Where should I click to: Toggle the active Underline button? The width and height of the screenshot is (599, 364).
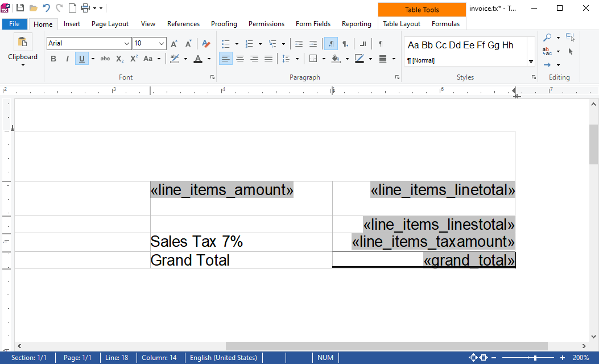pyautogui.click(x=81, y=59)
